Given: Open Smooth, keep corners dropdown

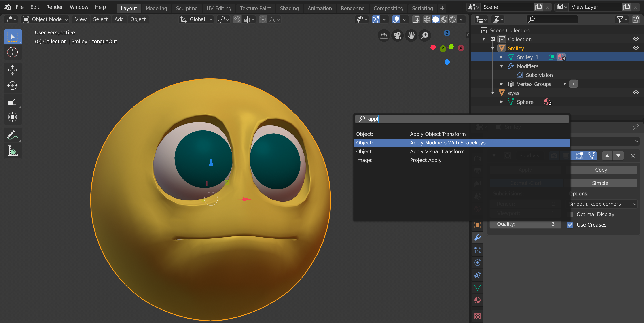Looking at the screenshot, I should 603,204.
